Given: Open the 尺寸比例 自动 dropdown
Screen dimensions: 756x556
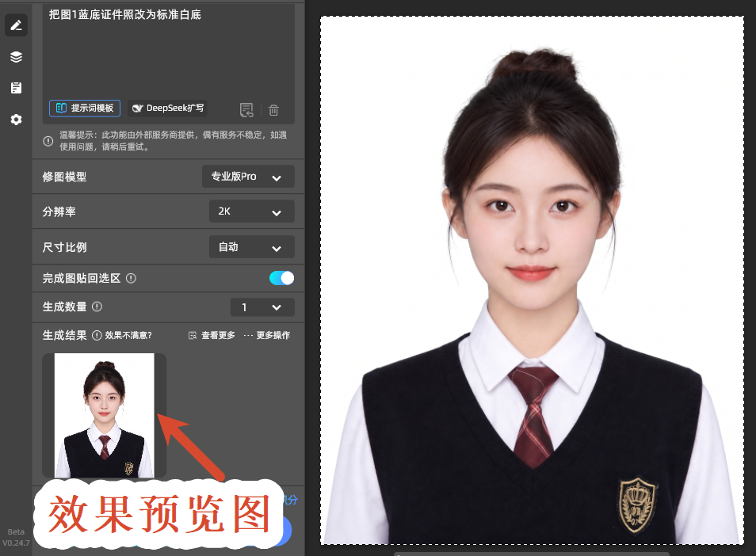Looking at the screenshot, I should [252, 247].
